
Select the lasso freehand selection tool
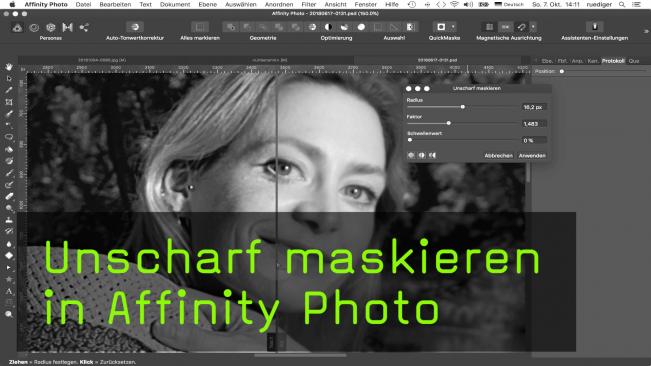pos(9,137)
